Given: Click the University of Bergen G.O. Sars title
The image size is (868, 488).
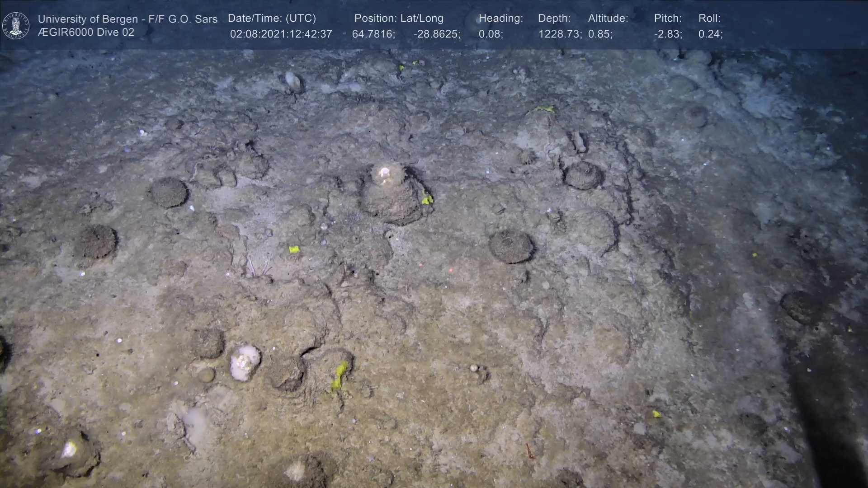Looking at the screenshot, I should tap(127, 19).
